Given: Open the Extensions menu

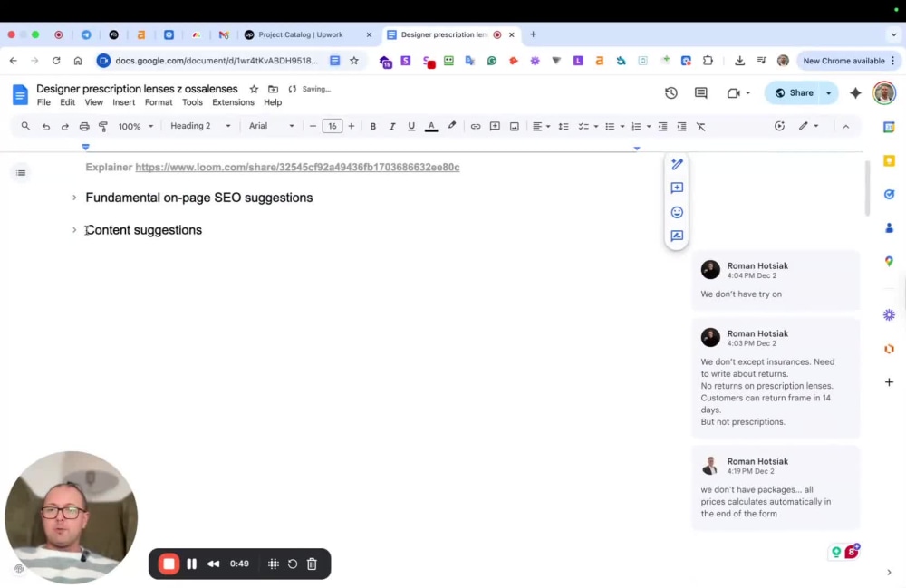Looking at the screenshot, I should pyautogui.click(x=233, y=102).
